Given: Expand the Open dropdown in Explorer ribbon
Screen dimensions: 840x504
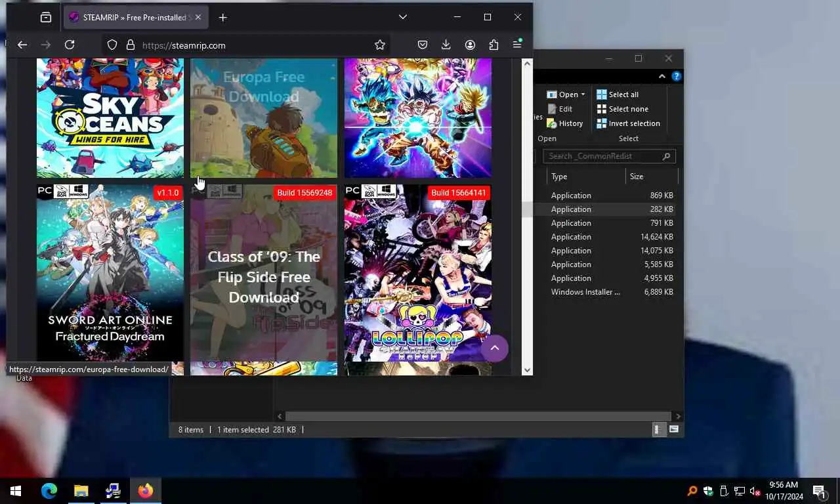Looking at the screenshot, I should [x=566, y=94].
